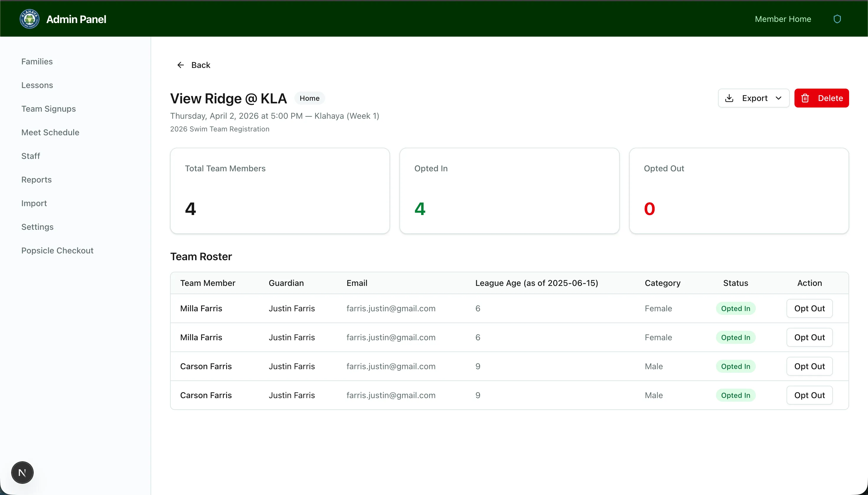The width and height of the screenshot is (868, 495).
Task: Navigate to Popsicle Checkout
Action: (x=58, y=250)
